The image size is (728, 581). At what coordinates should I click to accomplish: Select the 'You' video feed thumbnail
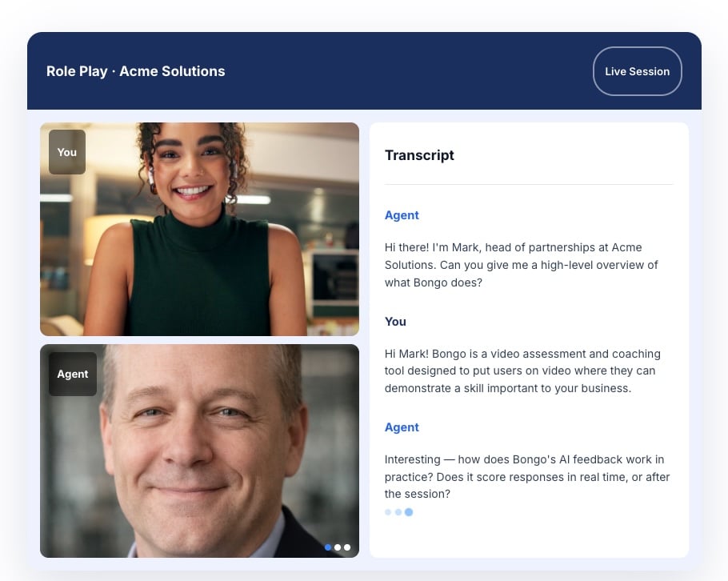coord(200,229)
